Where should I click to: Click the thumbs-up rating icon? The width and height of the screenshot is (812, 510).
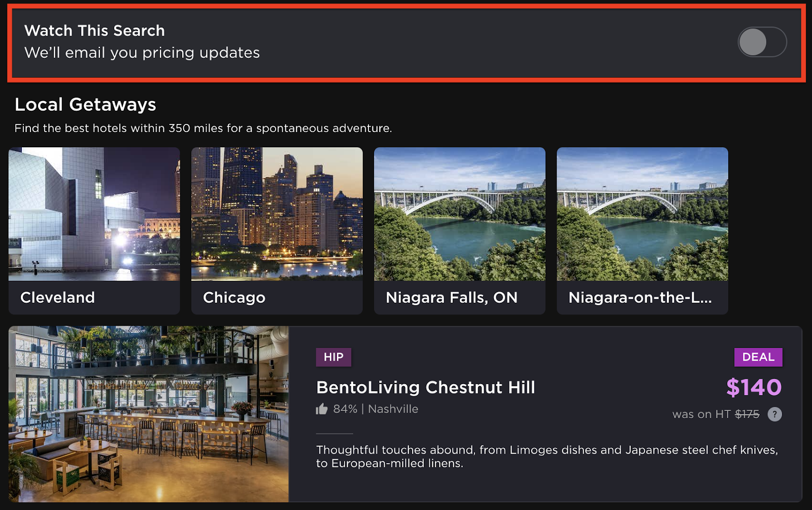click(x=322, y=409)
